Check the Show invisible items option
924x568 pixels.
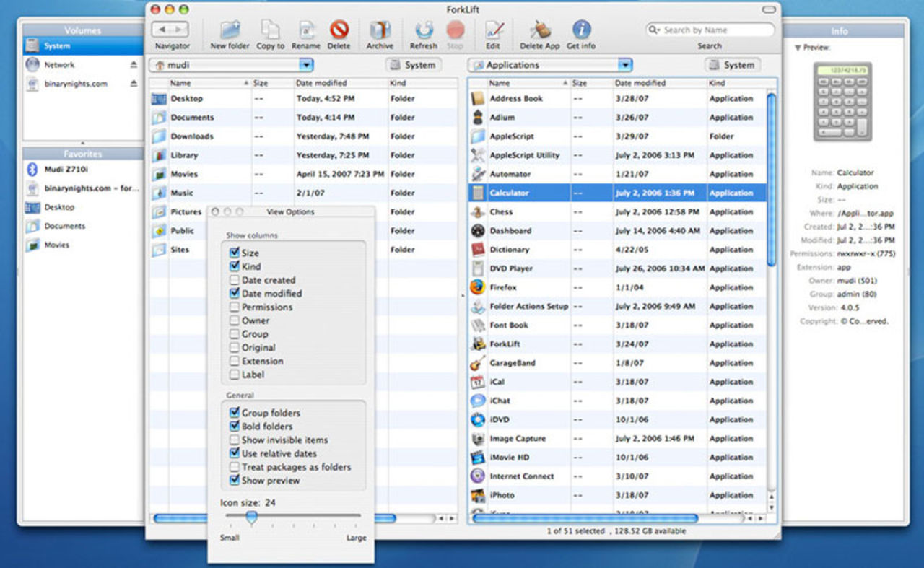235,440
